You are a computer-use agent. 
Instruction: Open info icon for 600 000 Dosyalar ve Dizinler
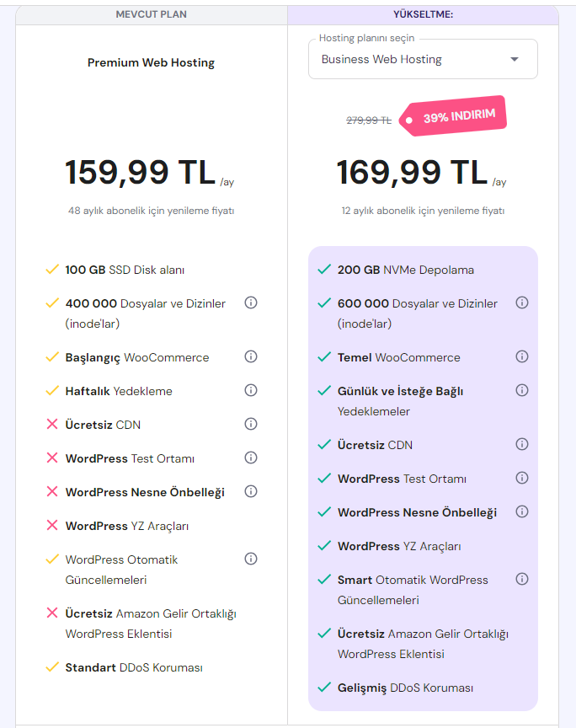(x=522, y=302)
